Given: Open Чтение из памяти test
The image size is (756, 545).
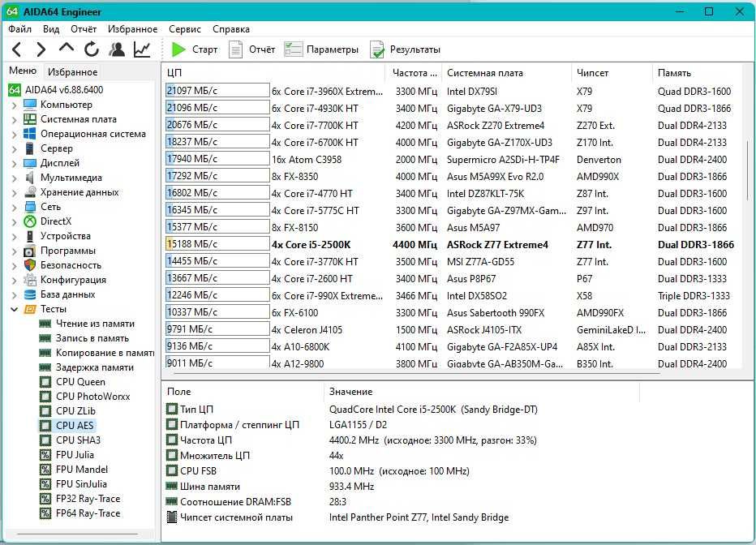Looking at the screenshot, I should coord(95,324).
